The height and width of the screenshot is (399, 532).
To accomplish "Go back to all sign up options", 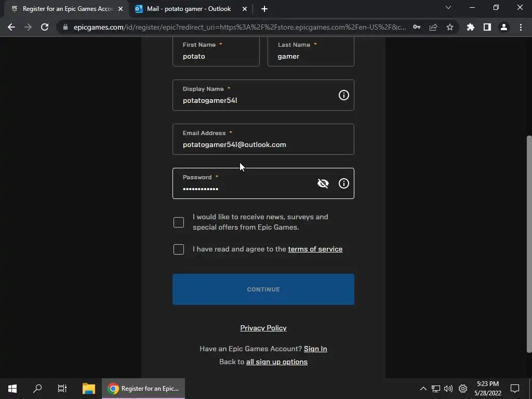I will point(277,362).
